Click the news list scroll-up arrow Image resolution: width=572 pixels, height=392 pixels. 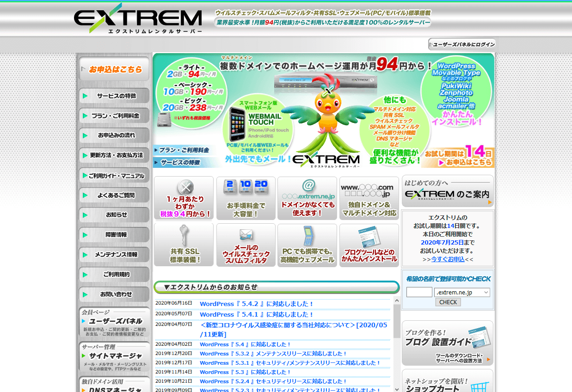(x=397, y=300)
